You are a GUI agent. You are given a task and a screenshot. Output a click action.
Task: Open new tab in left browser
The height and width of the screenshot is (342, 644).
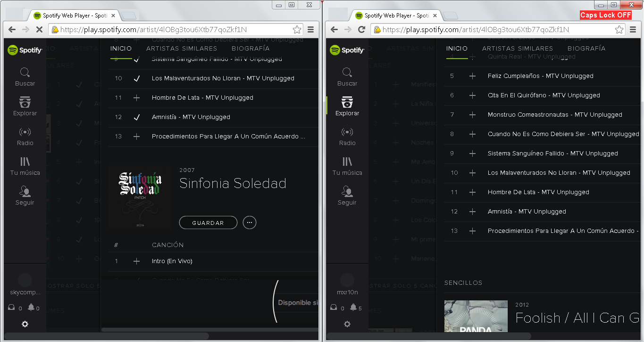pyautogui.click(x=128, y=16)
